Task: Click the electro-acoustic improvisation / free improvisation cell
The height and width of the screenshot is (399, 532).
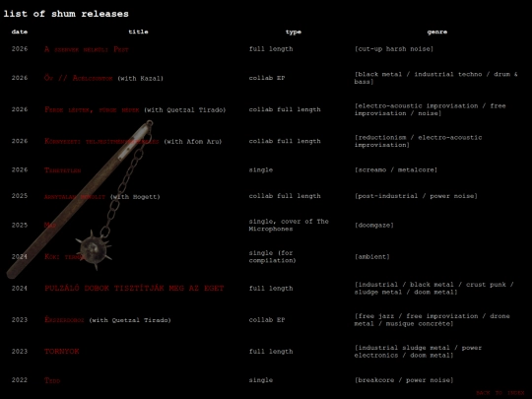Action: (431, 109)
